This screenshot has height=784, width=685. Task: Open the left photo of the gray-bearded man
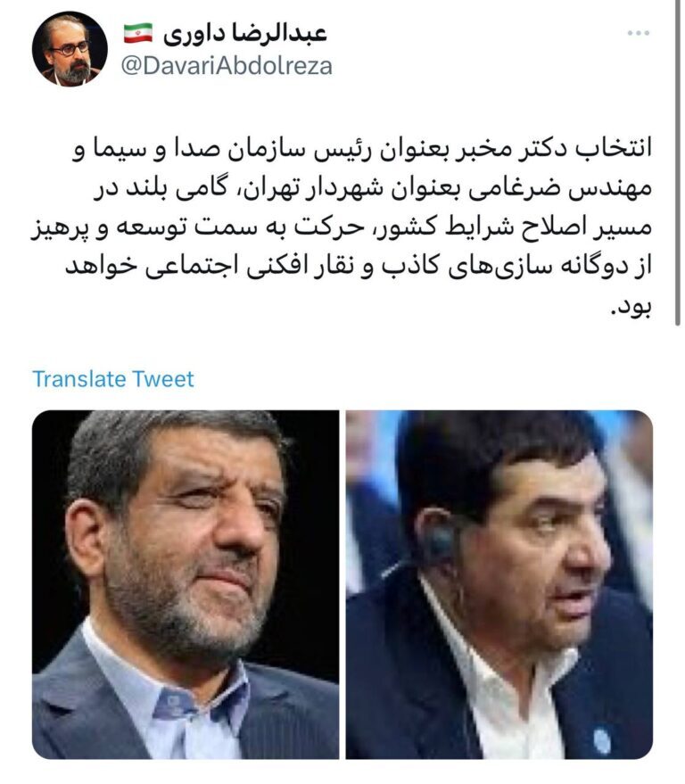[x=186, y=584]
